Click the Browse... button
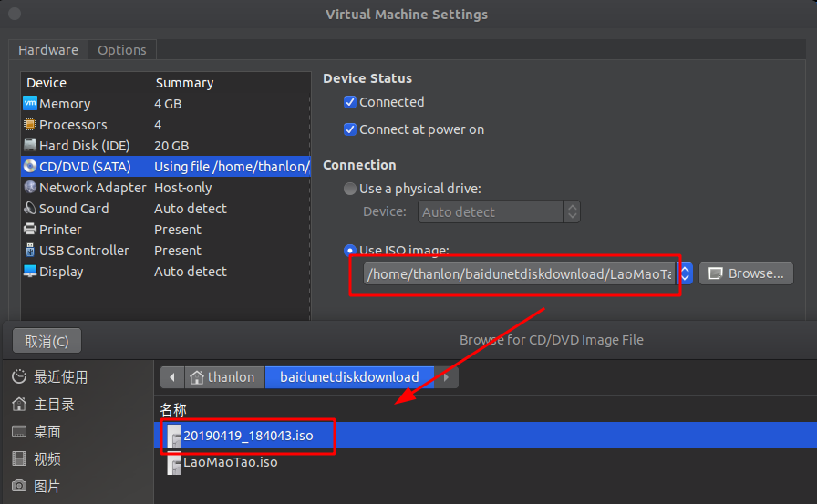 (746, 273)
